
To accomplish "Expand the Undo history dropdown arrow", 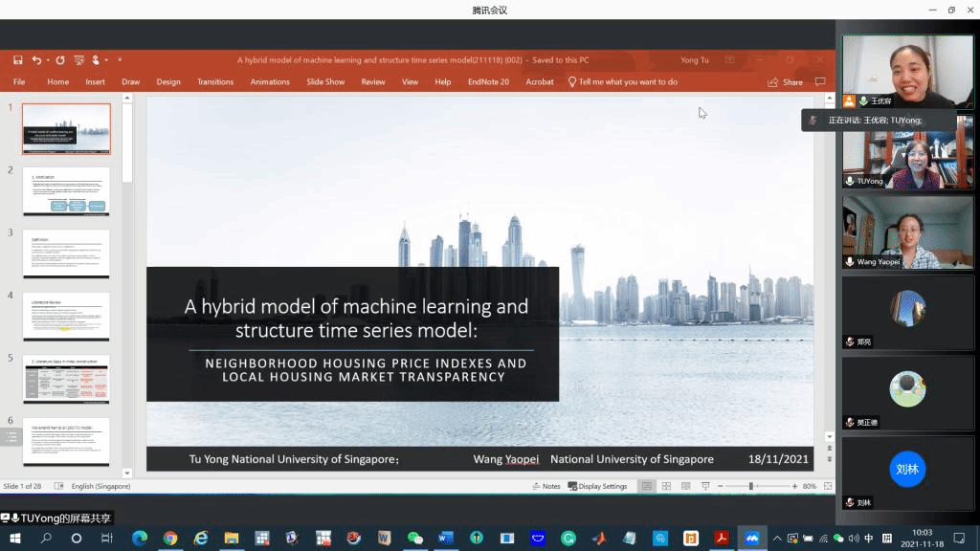I will [47, 60].
